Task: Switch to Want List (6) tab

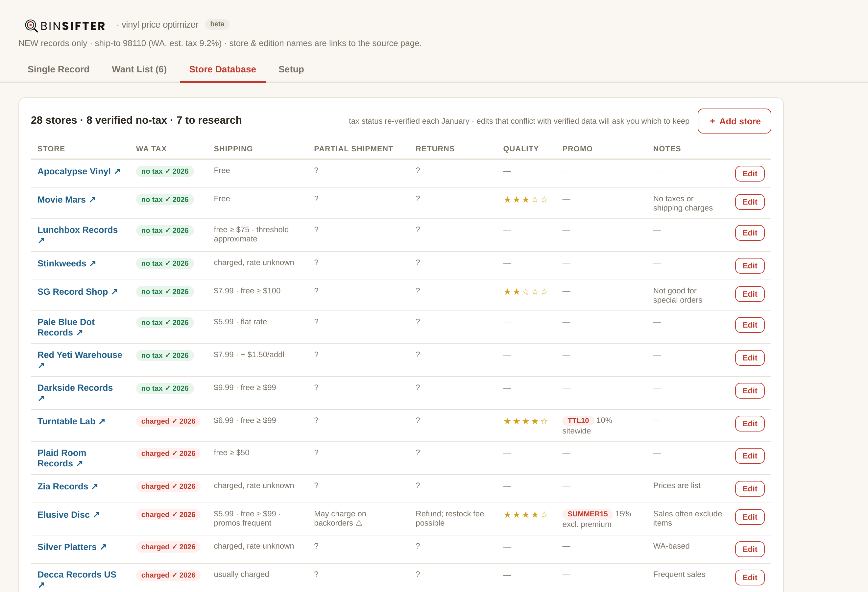Action: coord(139,69)
